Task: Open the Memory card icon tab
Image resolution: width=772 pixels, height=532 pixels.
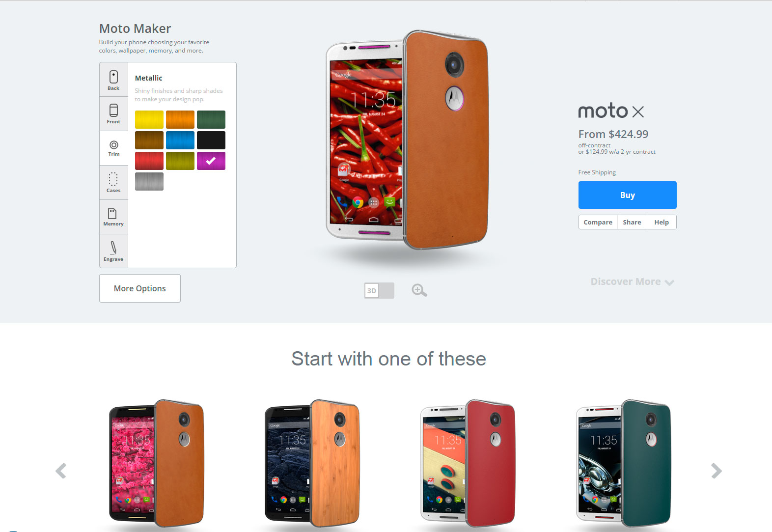Action: [113, 217]
